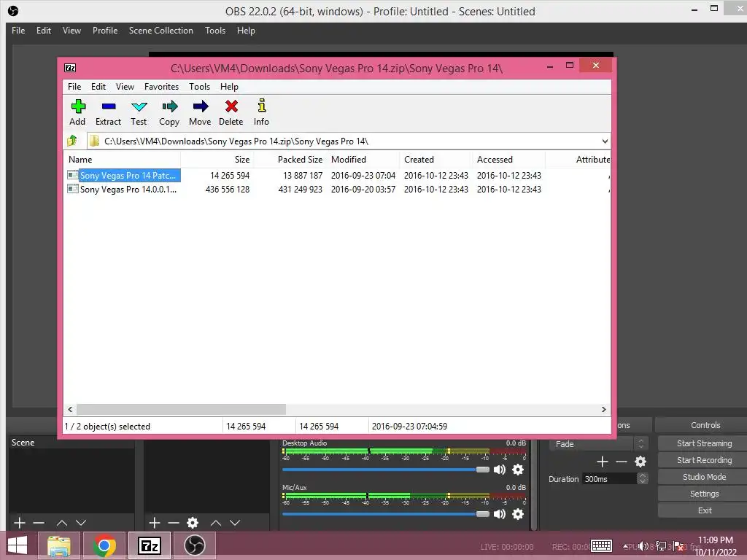Open Tools menu in 7-Zip
Viewport: 747px width, 560px height.
tap(199, 87)
